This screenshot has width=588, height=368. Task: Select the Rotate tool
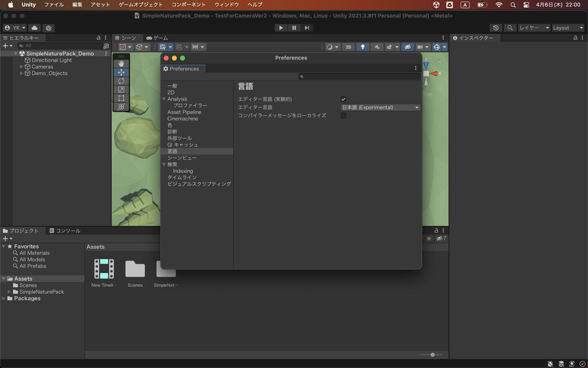click(x=121, y=81)
